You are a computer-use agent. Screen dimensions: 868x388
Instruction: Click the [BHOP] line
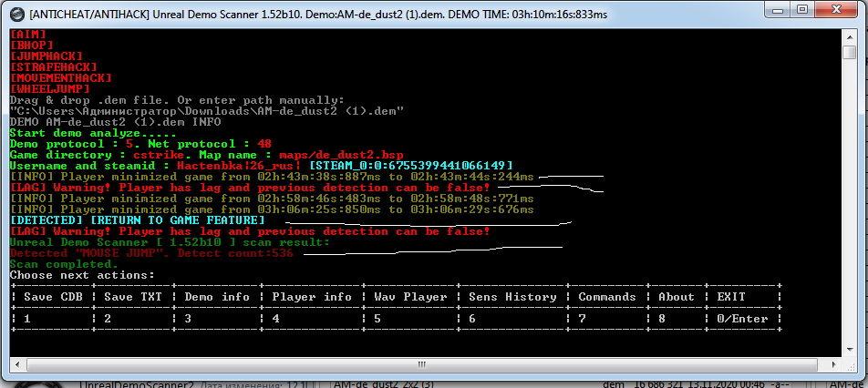[32, 46]
